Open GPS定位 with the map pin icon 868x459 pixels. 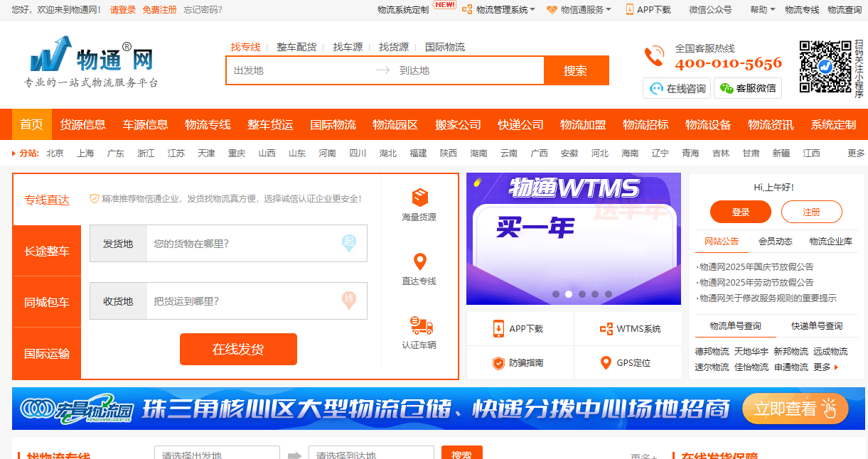point(607,362)
